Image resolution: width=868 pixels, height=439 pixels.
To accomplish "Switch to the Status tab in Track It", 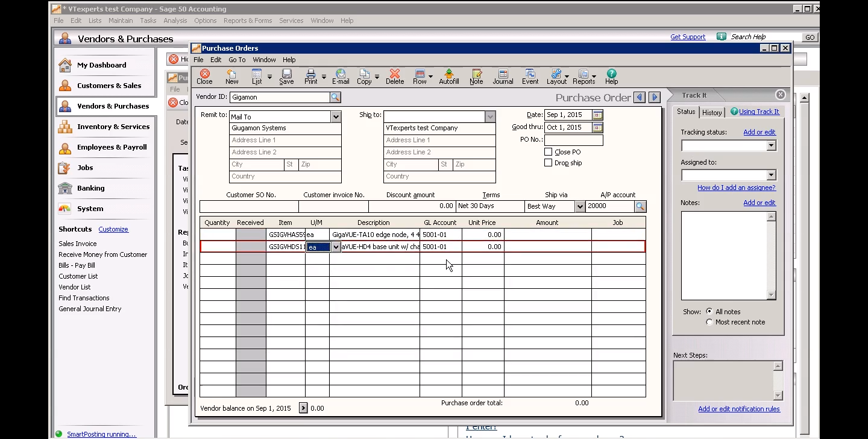I will [686, 112].
